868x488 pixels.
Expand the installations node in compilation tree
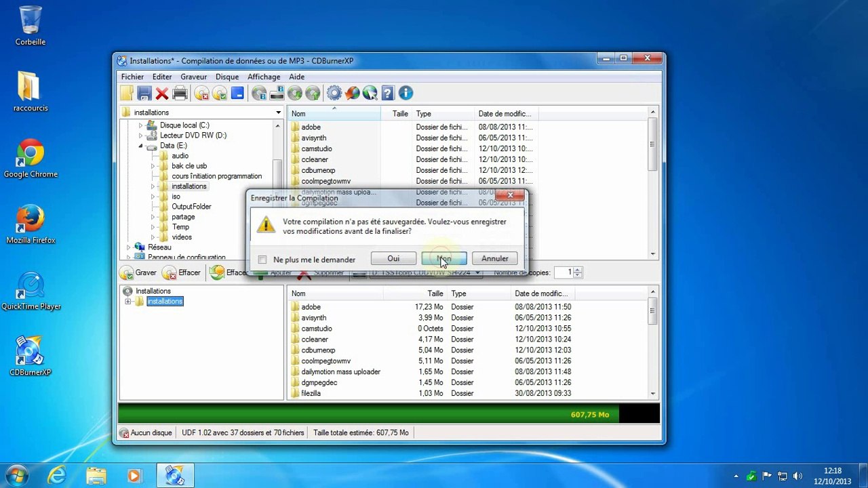128,302
